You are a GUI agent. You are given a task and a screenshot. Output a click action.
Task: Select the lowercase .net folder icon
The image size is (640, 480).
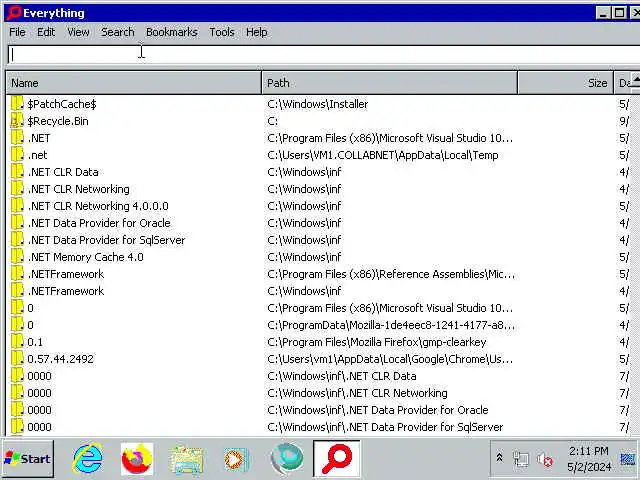pos(17,155)
